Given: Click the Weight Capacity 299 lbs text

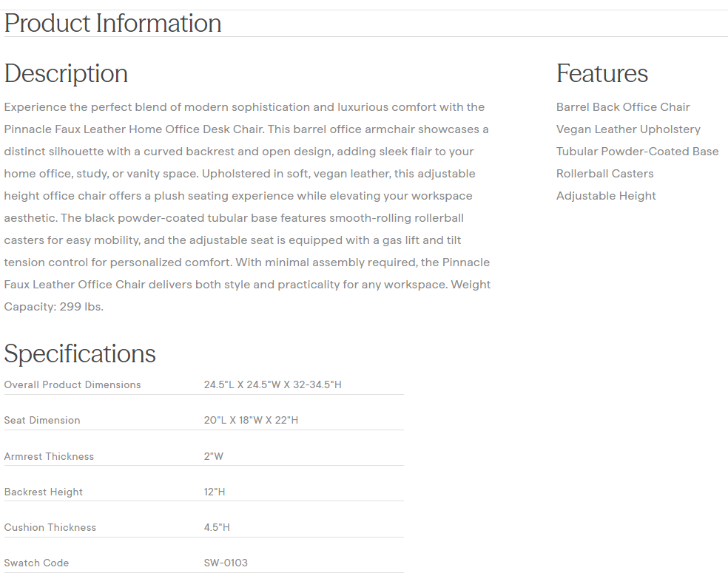Looking at the screenshot, I should coord(53,307).
